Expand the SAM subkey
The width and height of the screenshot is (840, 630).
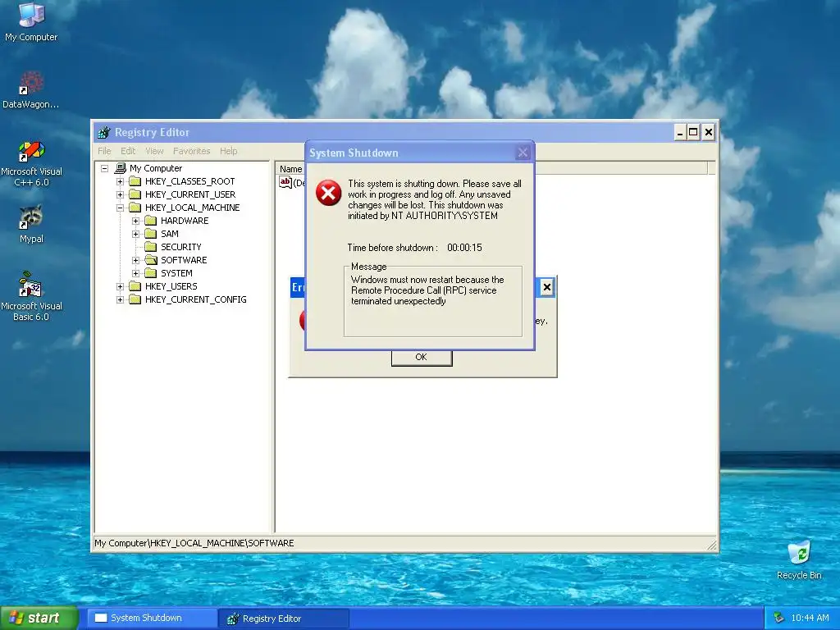(x=135, y=234)
